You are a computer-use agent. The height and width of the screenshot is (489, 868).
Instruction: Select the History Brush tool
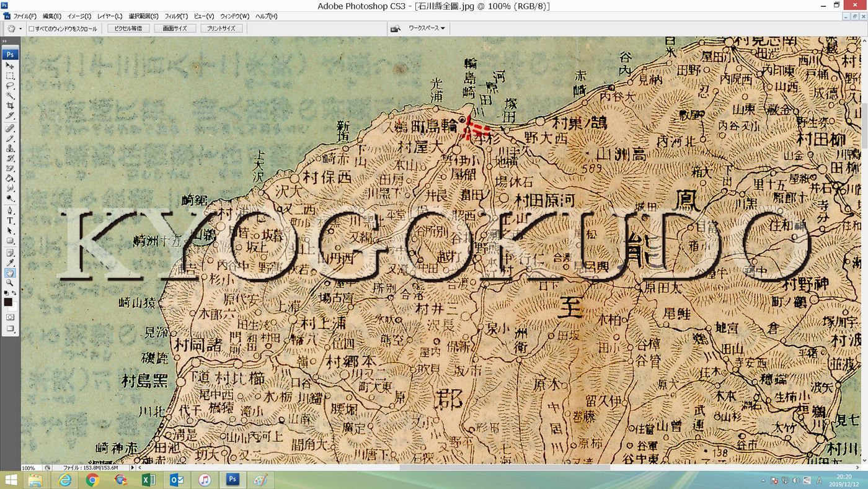click(x=10, y=158)
